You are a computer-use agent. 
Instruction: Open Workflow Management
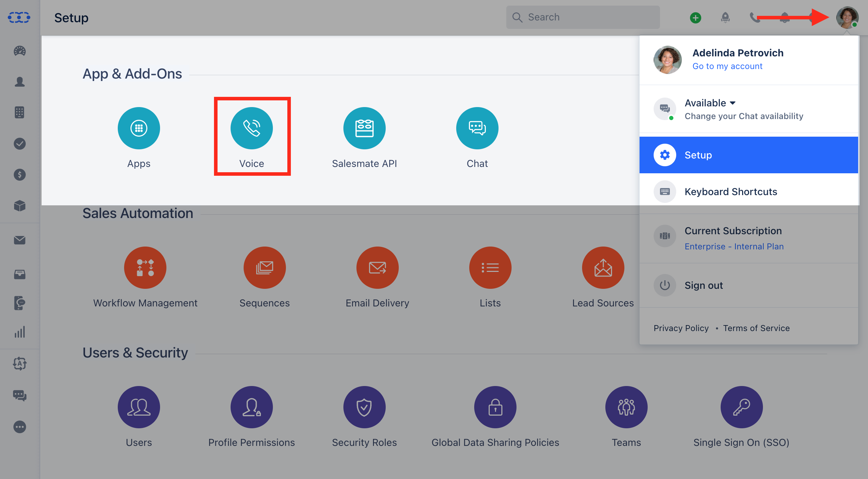click(x=145, y=268)
